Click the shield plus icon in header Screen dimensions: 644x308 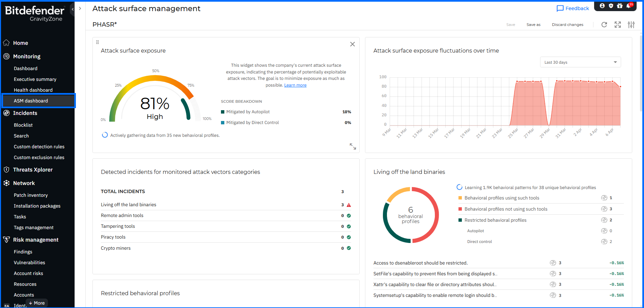point(611,6)
